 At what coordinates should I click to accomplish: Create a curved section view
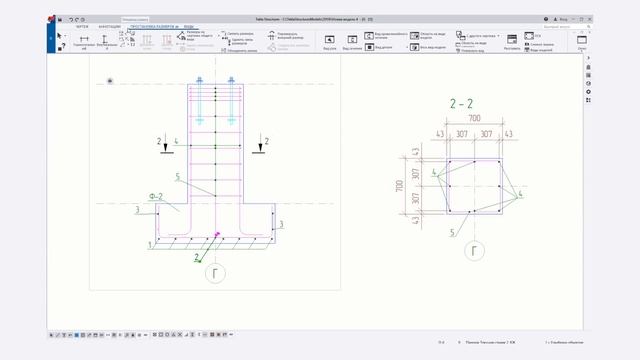pos(385,36)
